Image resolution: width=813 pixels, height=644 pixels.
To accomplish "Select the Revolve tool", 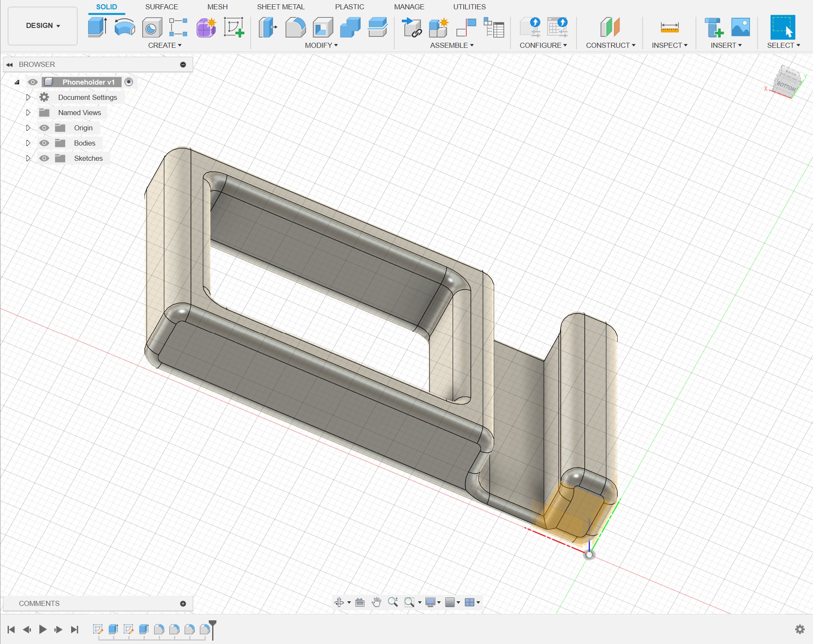I will tap(124, 27).
